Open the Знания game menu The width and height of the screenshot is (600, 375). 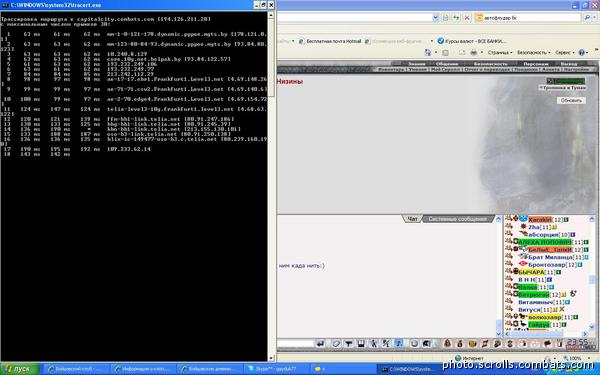(416, 64)
